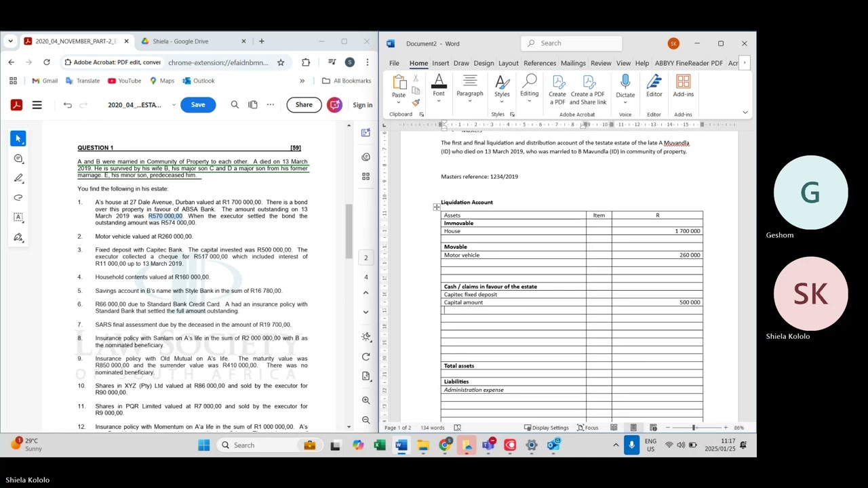Image resolution: width=868 pixels, height=488 pixels.
Task: Click the Sign in link in Acrobat
Action: [362, 105]
